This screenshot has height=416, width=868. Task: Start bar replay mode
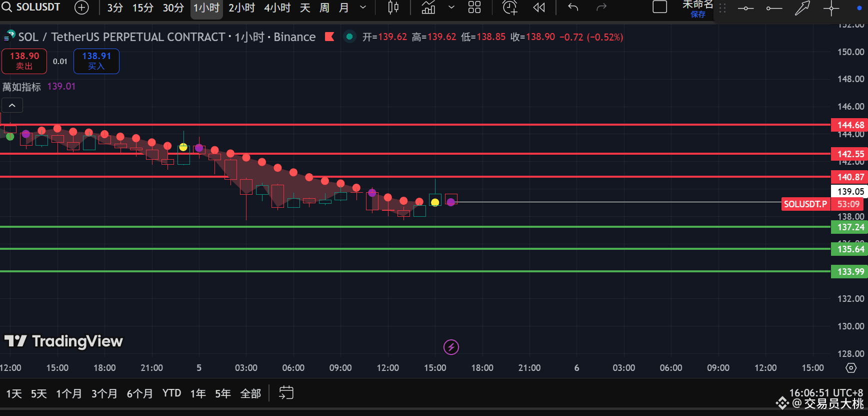tap(539, 8)
